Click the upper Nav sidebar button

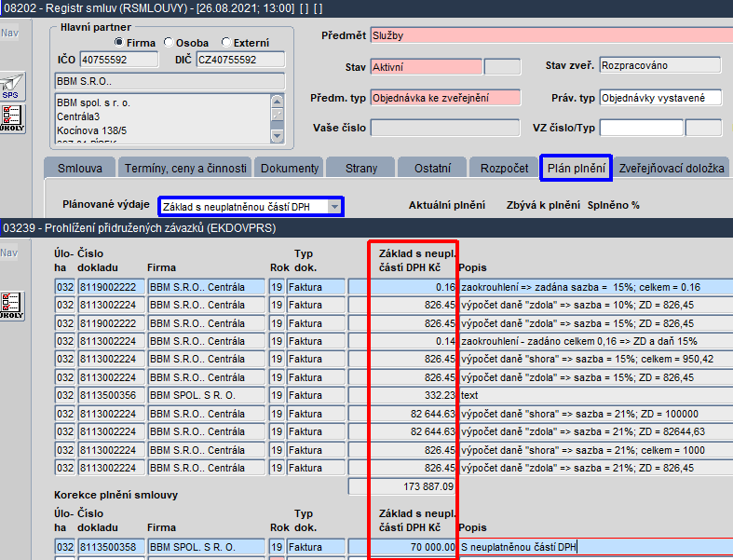(9, 34)
